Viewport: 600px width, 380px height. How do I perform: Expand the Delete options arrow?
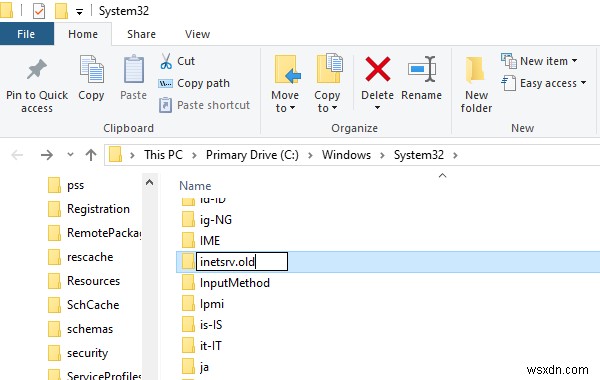click(377, 108)
